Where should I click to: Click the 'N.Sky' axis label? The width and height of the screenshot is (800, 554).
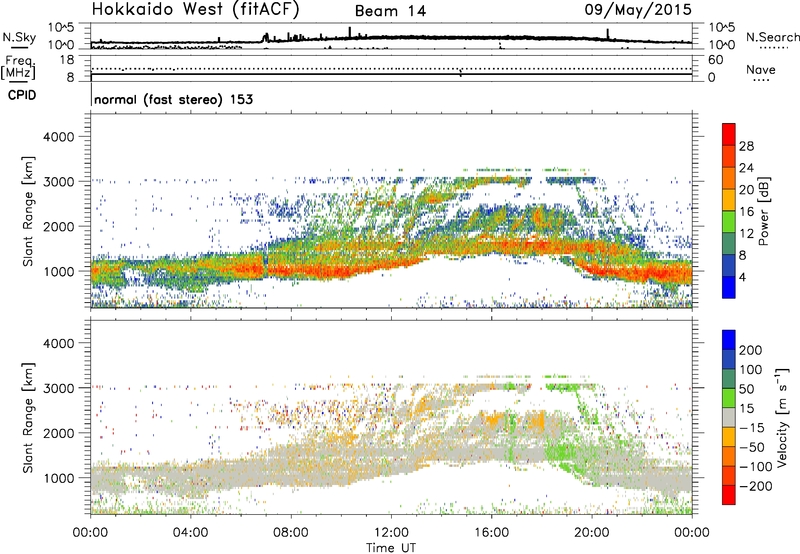pyautogui.click(x=19, y=37)
